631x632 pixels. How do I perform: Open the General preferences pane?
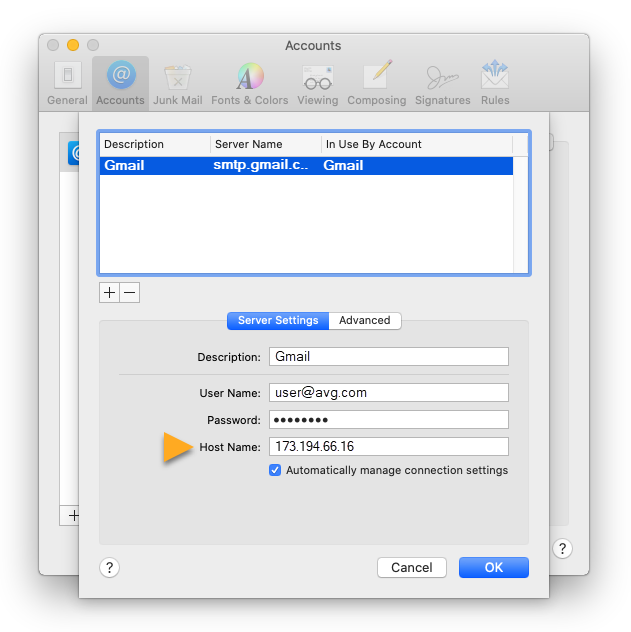(67, 84)
